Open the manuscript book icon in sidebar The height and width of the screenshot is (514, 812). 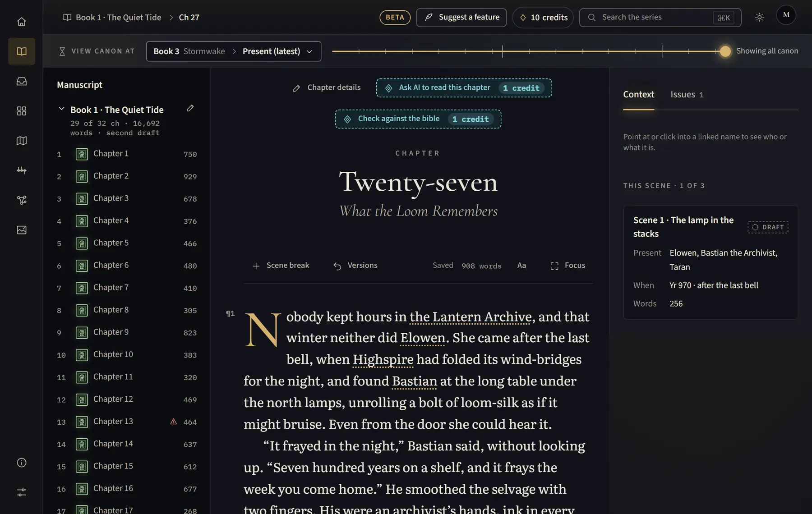tap(21, 51)
